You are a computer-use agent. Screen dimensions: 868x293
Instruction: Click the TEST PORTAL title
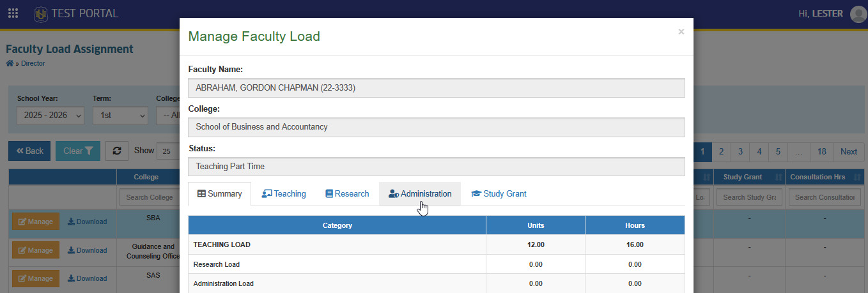85,13
